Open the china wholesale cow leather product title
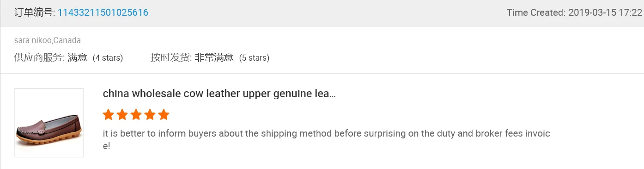644x169 pixels. point(219,94)
